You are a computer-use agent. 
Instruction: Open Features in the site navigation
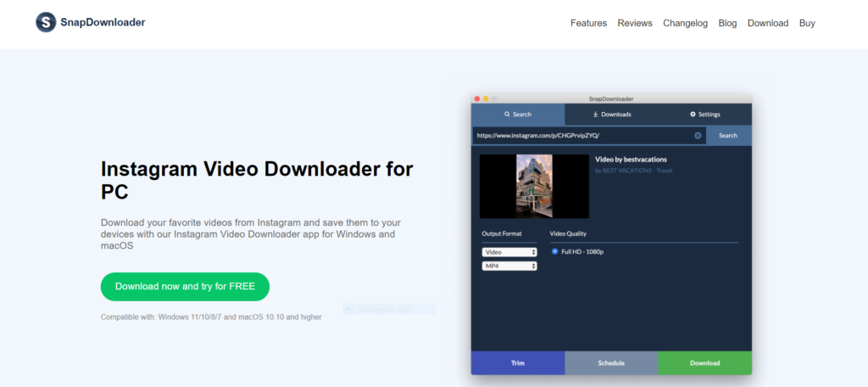[588, 23]
